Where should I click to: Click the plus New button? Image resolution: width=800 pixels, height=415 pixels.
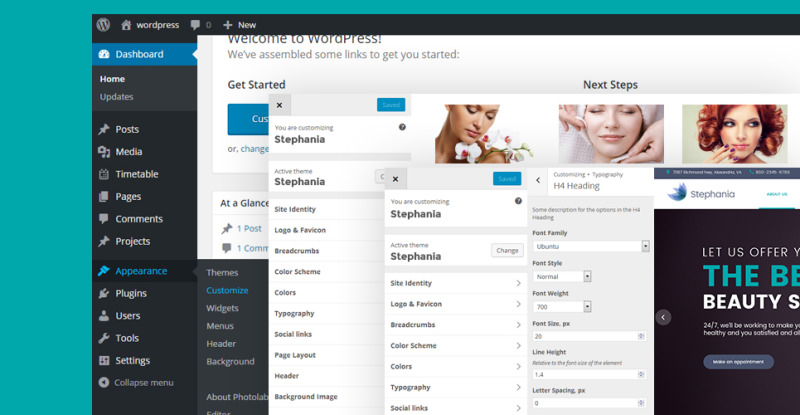click(239, 25)
